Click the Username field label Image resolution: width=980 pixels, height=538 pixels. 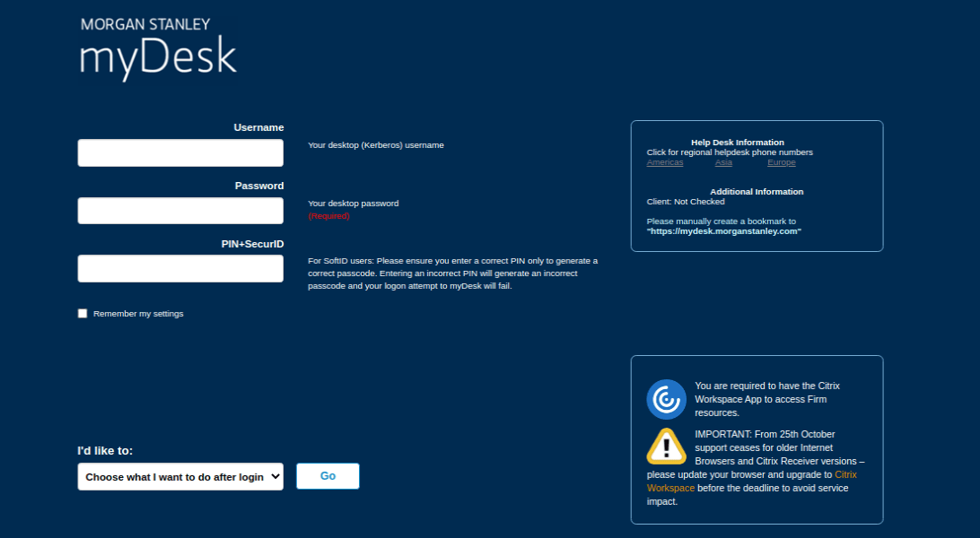coord(258,127)
